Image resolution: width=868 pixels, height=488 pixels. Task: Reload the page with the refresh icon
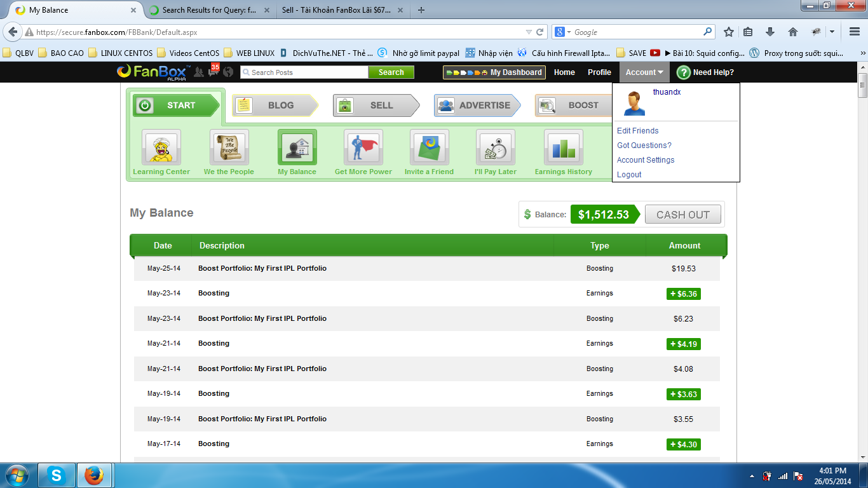point(540,32)
